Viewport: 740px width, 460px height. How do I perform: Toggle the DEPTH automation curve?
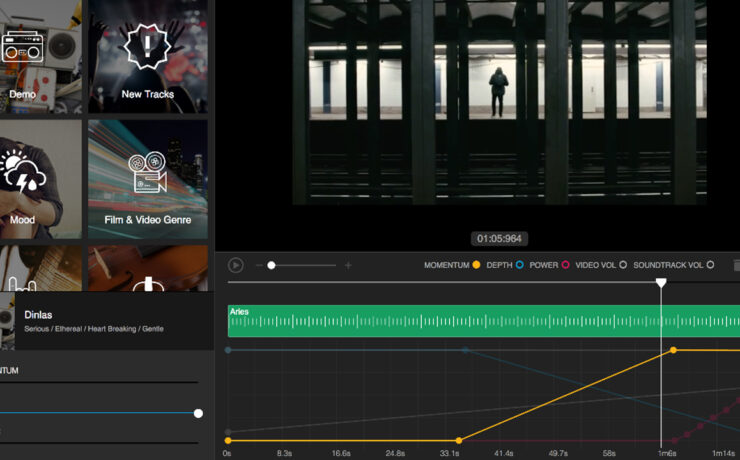tap(520, 265)
